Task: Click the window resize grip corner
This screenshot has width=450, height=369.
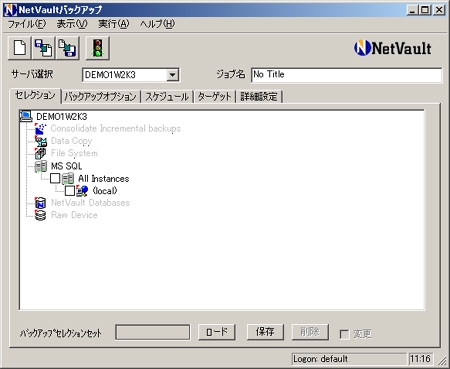Action: point(442,360)
